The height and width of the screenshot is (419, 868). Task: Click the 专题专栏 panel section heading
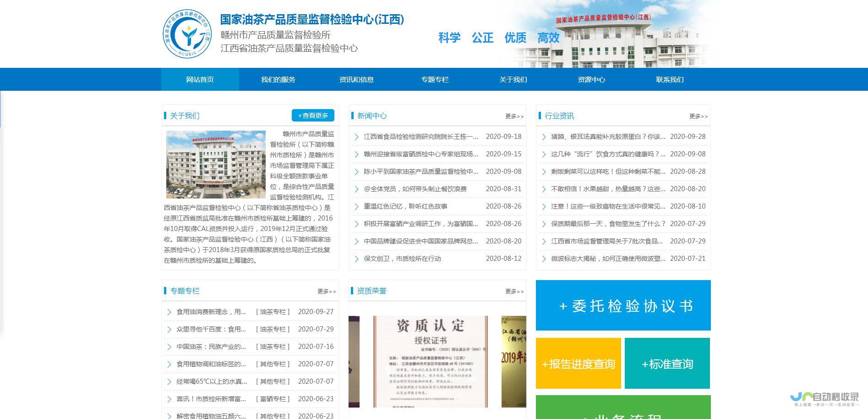185,291
